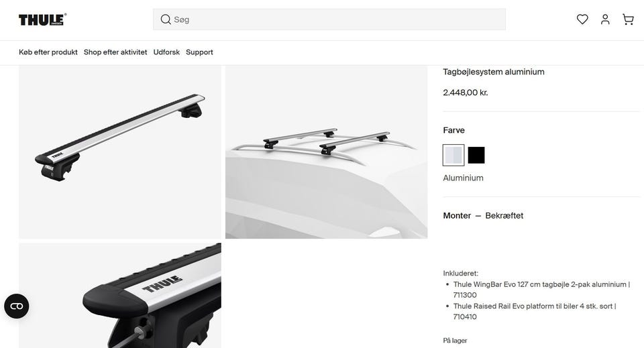Viewport: 644px width, 348px height.
Task: Select the black color swatch
Action: point(476,155)
